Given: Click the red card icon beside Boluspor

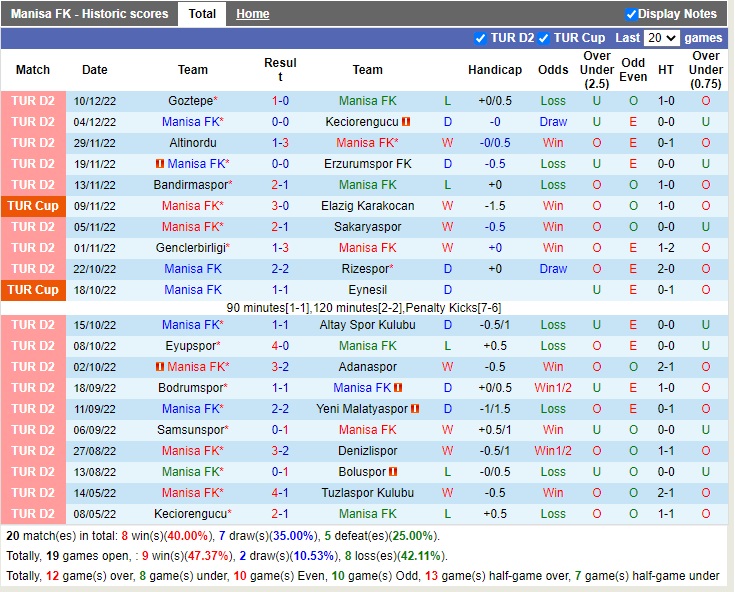Looking at the screenshot, I should point(393,472).
